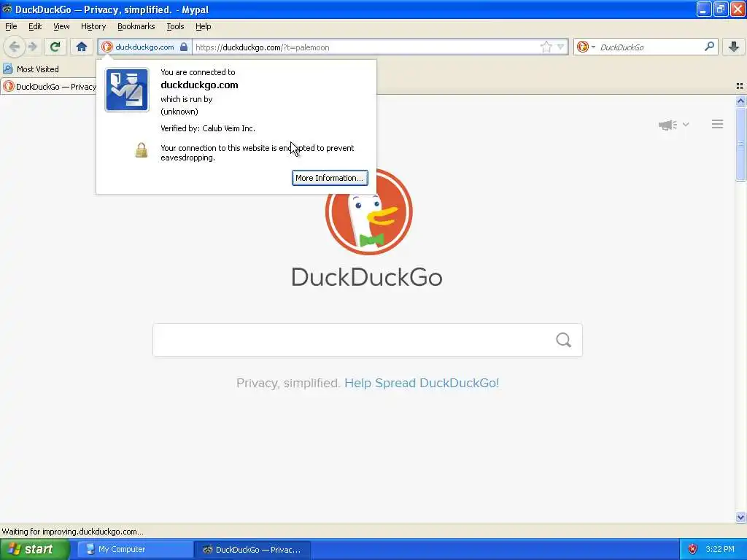Open the DuckDuckGo megaphone announcements icon

tap(667, 125)
